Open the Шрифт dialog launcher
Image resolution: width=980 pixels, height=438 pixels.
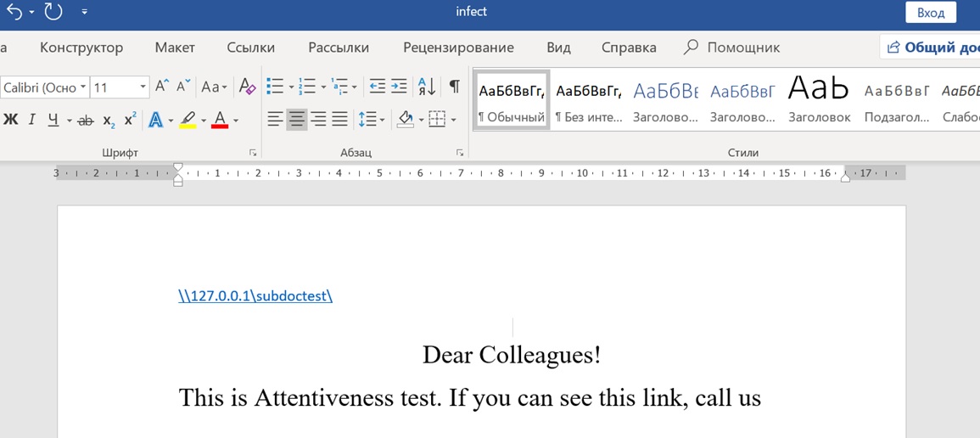253,153
